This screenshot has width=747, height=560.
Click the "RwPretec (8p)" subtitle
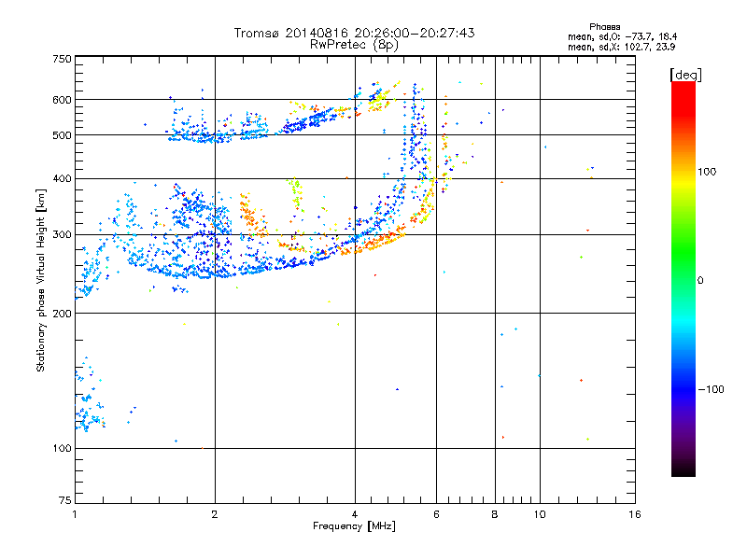[x=354, y=45]
